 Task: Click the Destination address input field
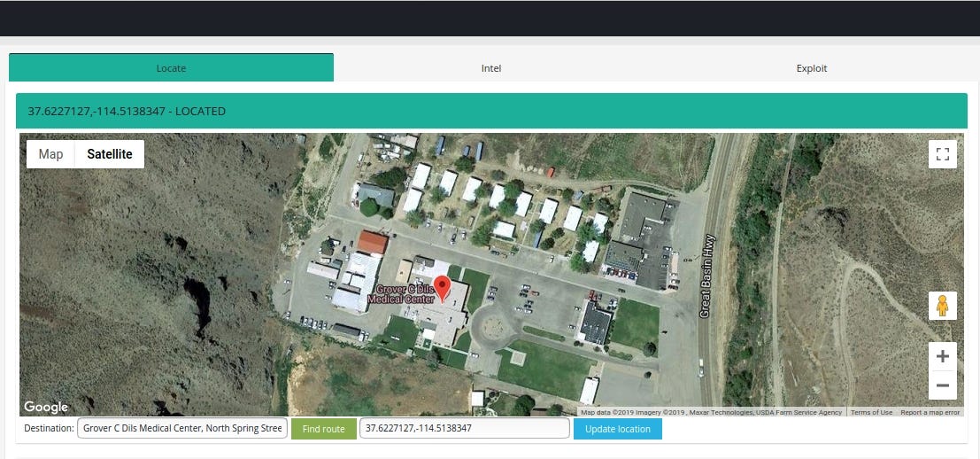pos(182,428)
